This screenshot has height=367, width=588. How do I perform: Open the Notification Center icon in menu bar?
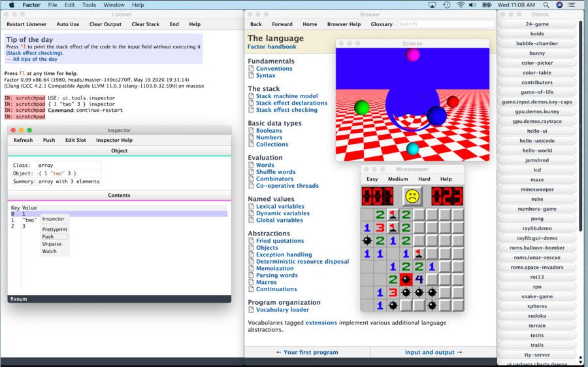(x=572, y=5)
